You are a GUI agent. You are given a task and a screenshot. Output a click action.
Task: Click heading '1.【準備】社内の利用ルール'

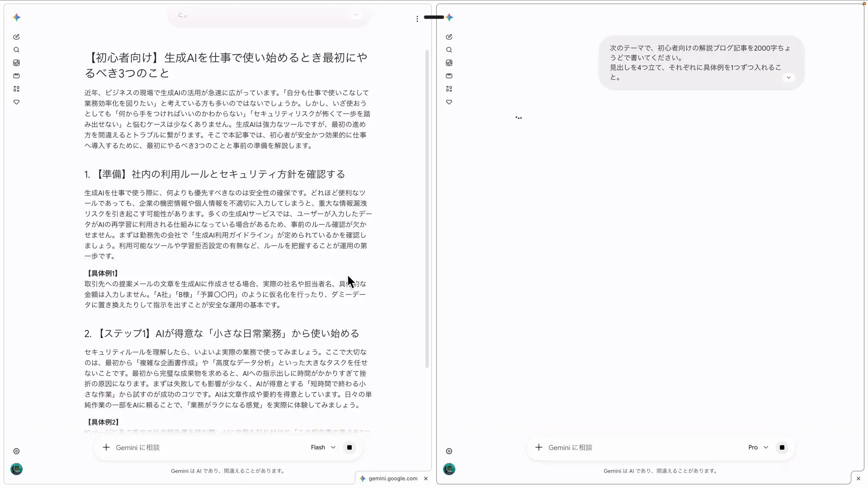point(215,174)
